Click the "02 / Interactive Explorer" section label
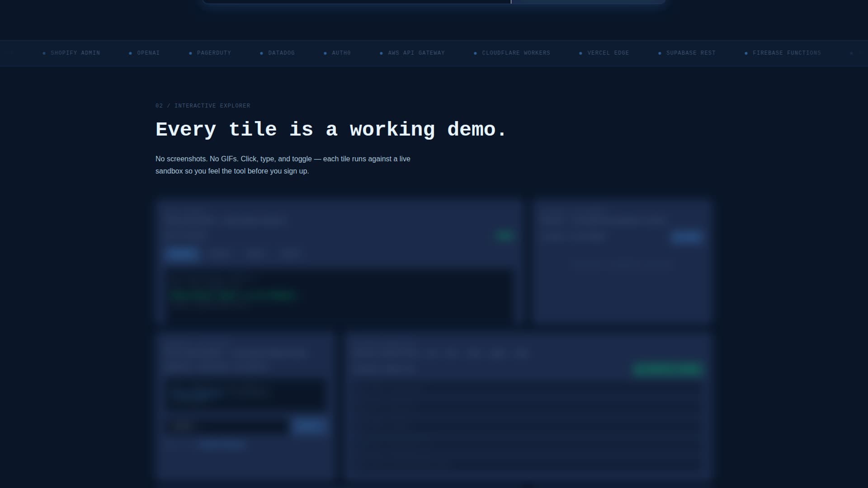The image size is (868, 488). pyautogui.click(x=203, y=106)
